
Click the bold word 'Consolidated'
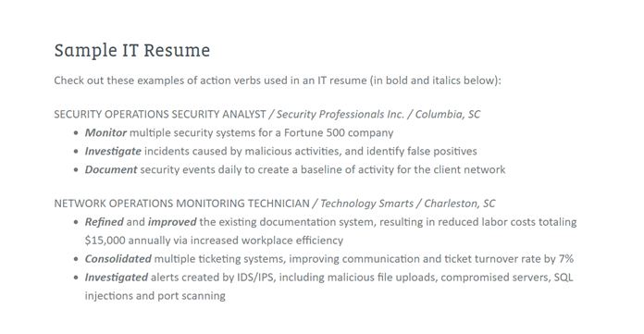click(x=118, y=259)
